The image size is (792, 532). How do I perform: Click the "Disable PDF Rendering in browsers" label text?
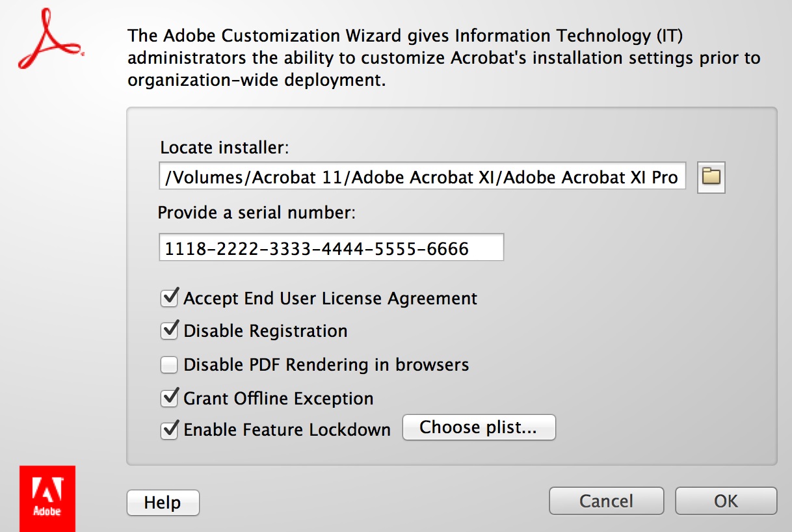(326, 365)
